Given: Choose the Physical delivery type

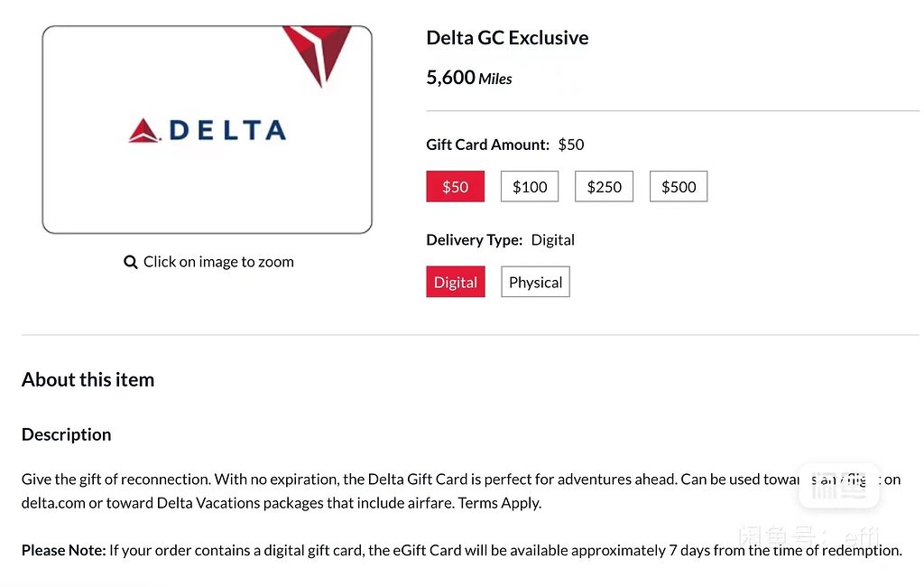Looking at the screenshot, I should pyautogui.click(x=535, y=282).
